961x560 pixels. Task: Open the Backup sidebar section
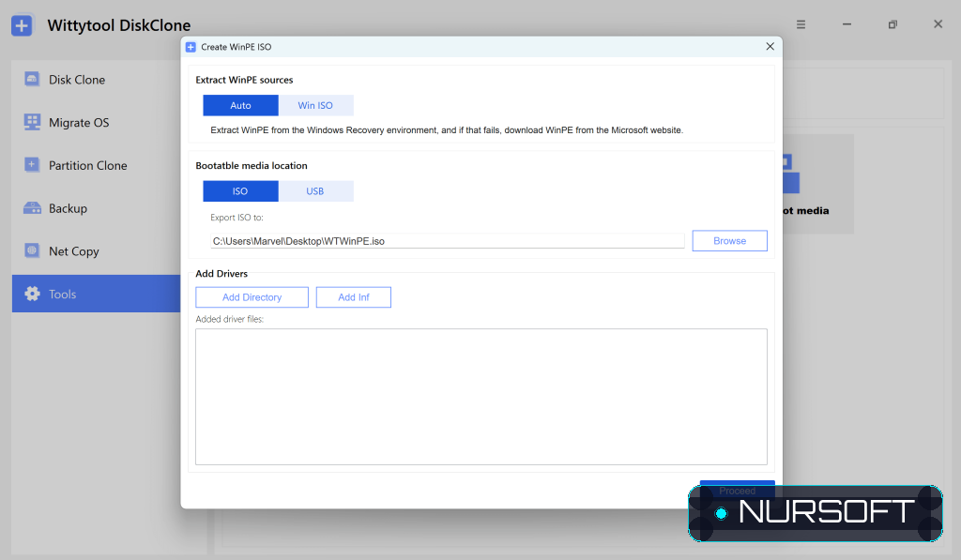tap(97, 208)
